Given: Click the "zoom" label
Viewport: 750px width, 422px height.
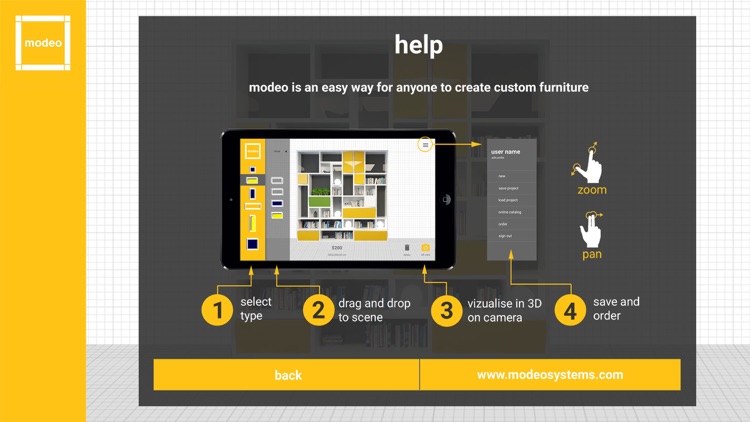Looking at the screenshot, I should (592, 190).
